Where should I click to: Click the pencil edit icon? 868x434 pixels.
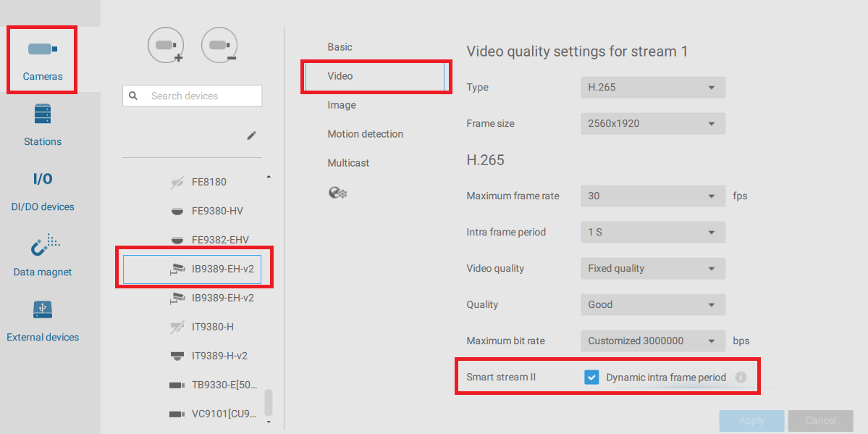[251, 135]
